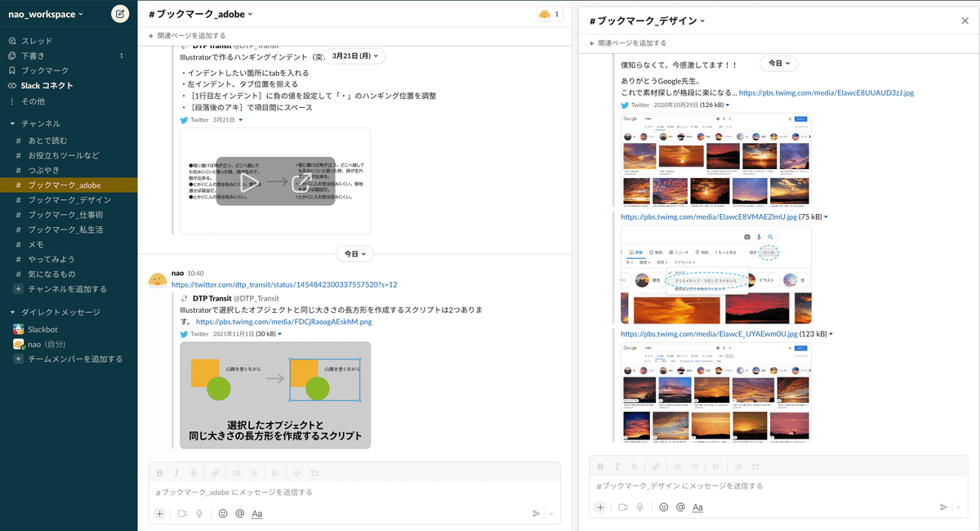This screenshot has height=531, width=980.
Task: Collapse the ダイレクトメッセージ section
Action: tap(12, 312)
